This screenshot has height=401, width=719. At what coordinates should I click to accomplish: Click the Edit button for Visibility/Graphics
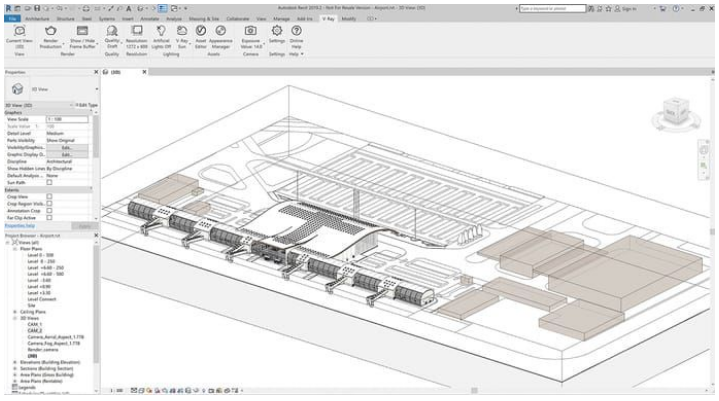coord(65,147)
